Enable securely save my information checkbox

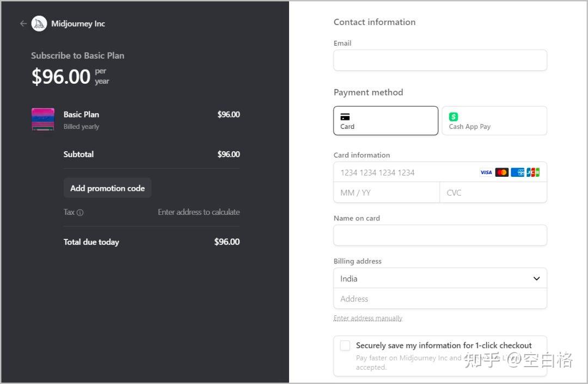click(x=345, y=345)
